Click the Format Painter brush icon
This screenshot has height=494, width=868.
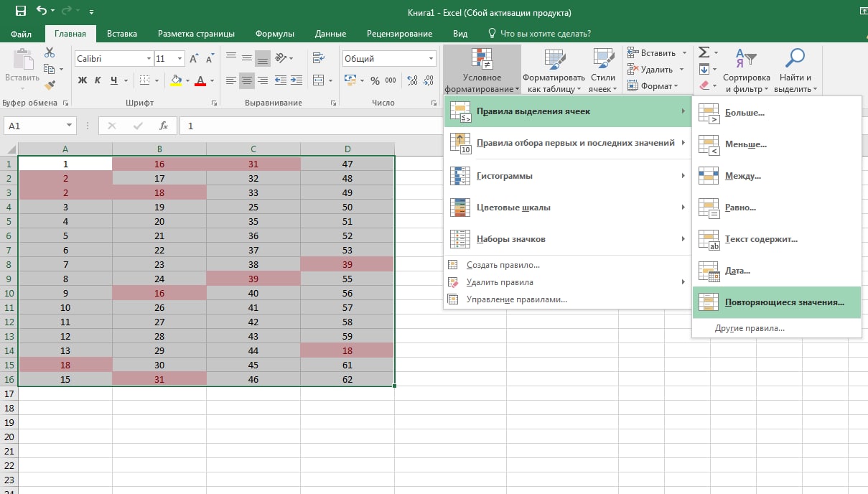click(50, 85)
